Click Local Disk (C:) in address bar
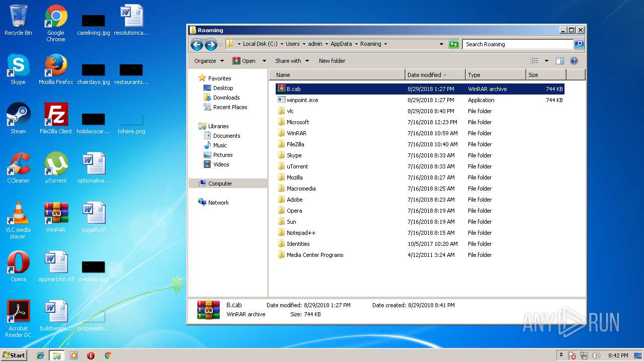Screen dimensions: 644x362 260,44
